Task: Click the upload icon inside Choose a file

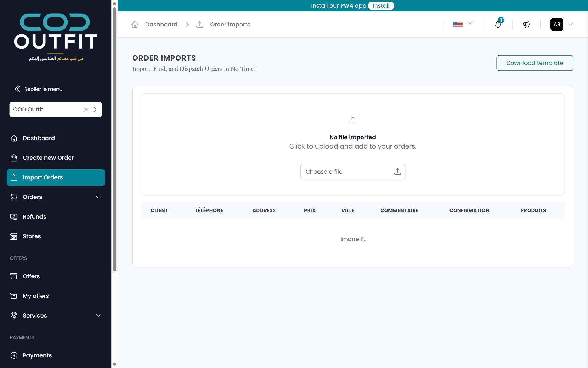Action: click(398, 171)
